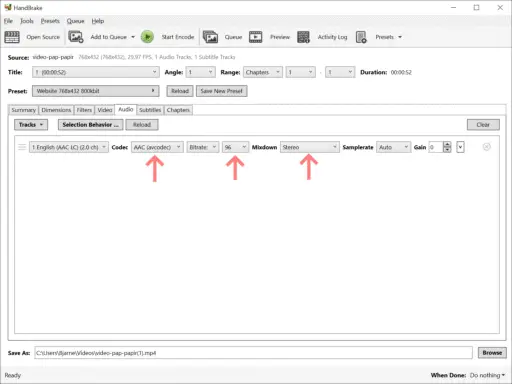
Task: Open the Preset selector Website 768x432
Action: click(95, 91)
